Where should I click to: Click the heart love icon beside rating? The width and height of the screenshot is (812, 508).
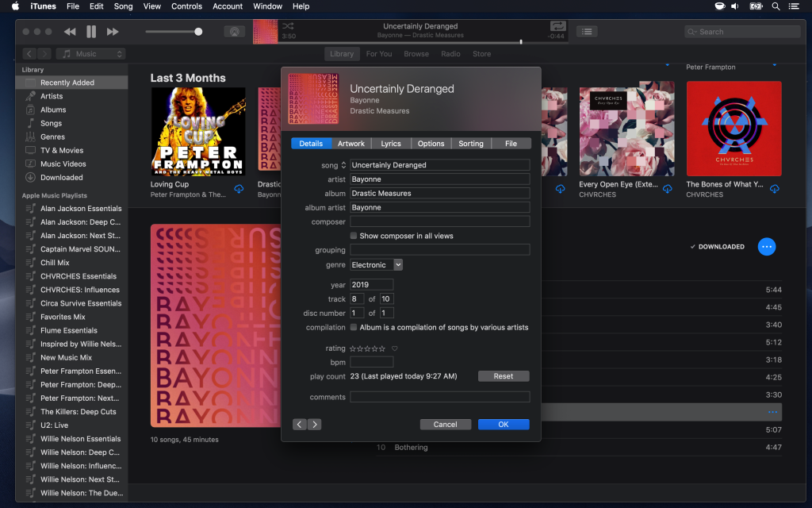tap(394, 348)
